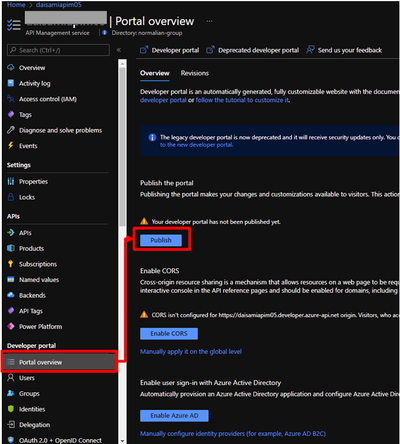Image resolution: width=400 pixels, height=444 pixels.
Task: Click the Groups people icon
Action: point(11,393)
